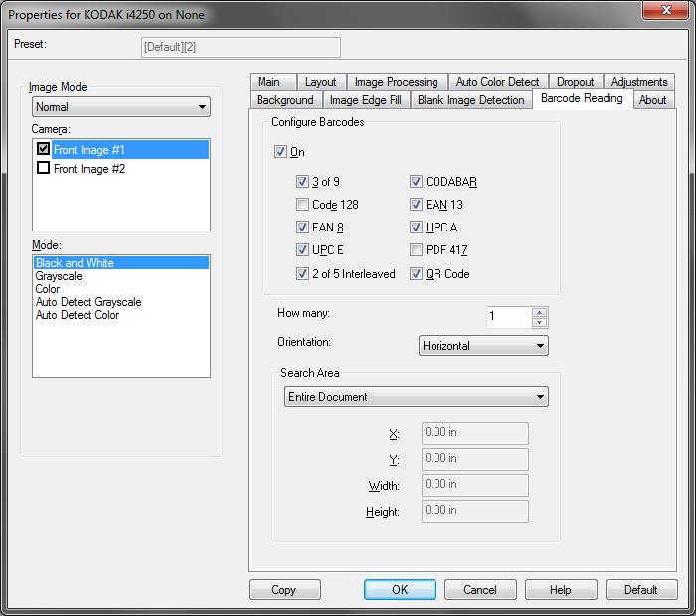The width and height of the screenshot is (696, 616).
Task: Toggle the UPC E checkbox
Action: (x=302, y=249)
